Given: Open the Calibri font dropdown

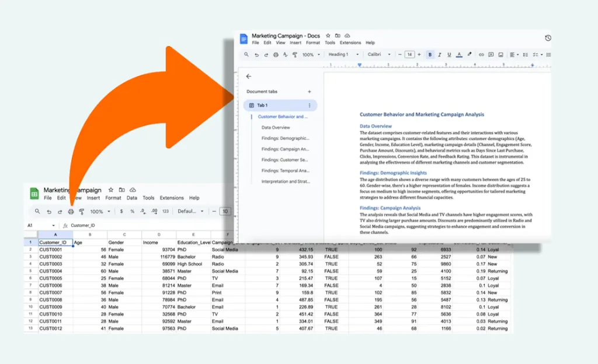Looking at the screenshot, I should [377, 54].
